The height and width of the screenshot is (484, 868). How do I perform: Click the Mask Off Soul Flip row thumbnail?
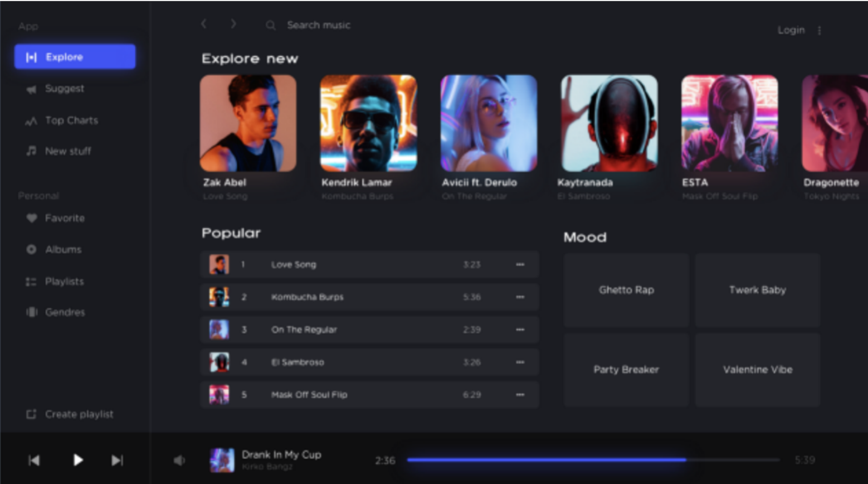219,395
